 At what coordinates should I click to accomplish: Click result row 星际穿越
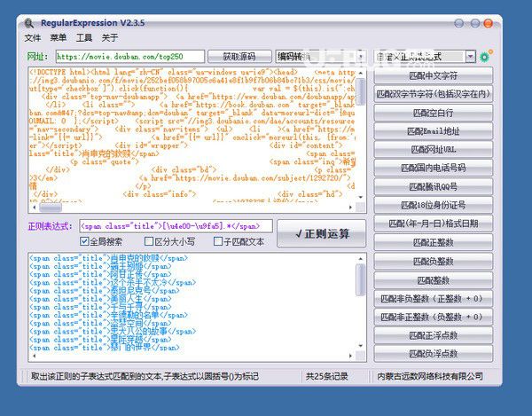point(100,340)
